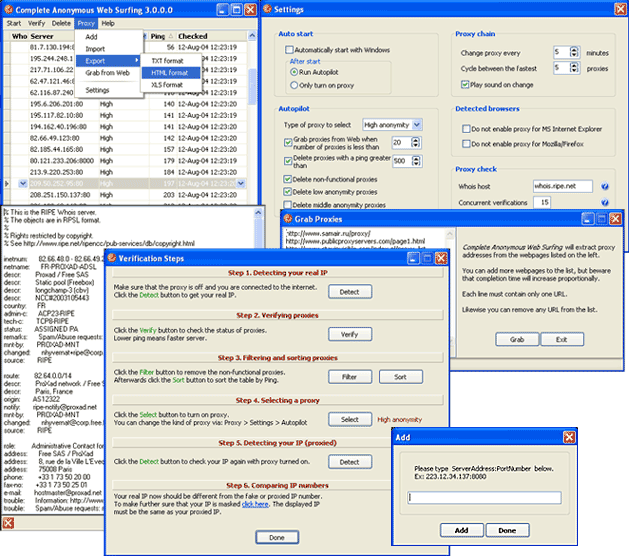Click the Sort button in Step 3

(x=400, y=377)
